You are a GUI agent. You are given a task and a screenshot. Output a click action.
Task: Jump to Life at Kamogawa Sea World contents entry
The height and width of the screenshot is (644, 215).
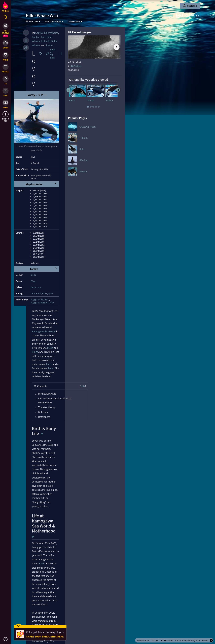pyautogui.click(x=55, y=401)
